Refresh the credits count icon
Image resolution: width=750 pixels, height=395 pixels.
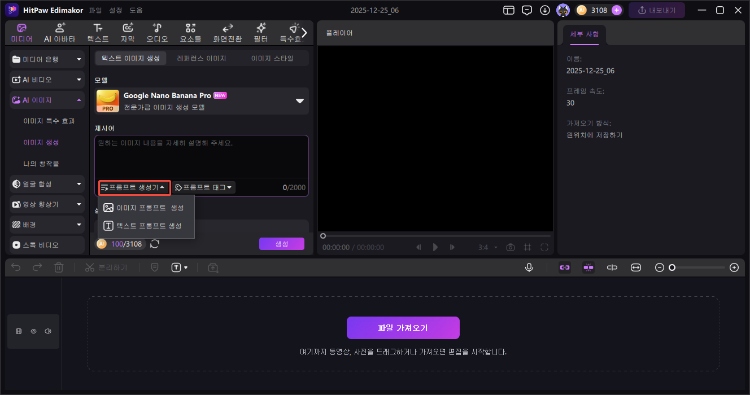point(154,244)
